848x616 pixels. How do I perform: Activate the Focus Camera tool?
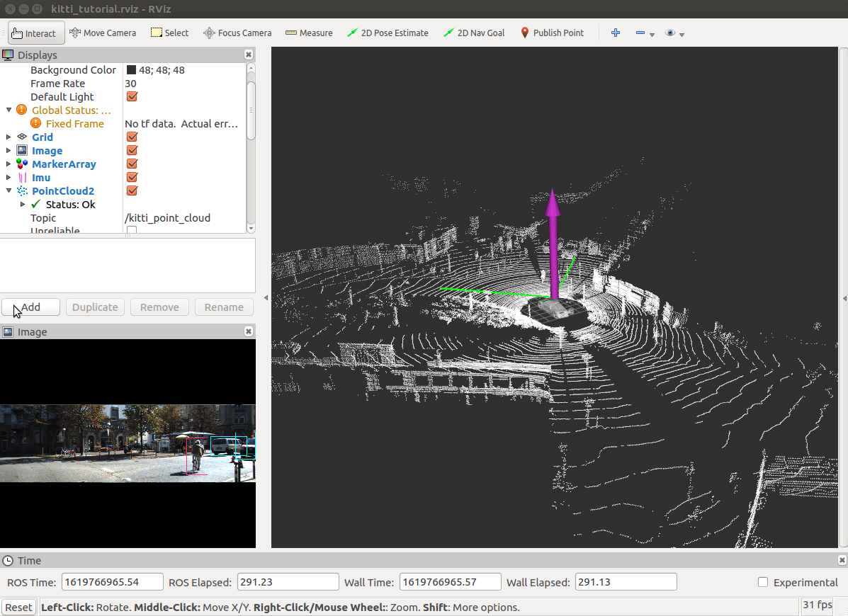click(237, 33)
